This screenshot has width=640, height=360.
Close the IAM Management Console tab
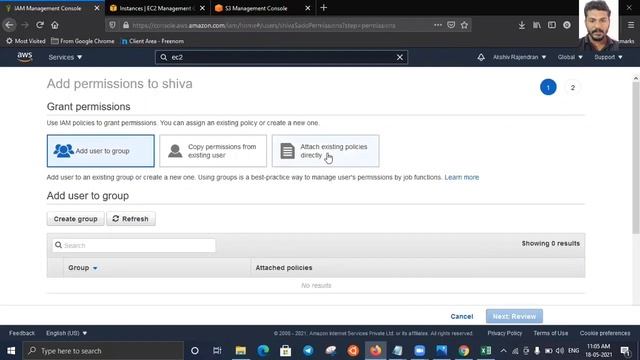point(97,8)
